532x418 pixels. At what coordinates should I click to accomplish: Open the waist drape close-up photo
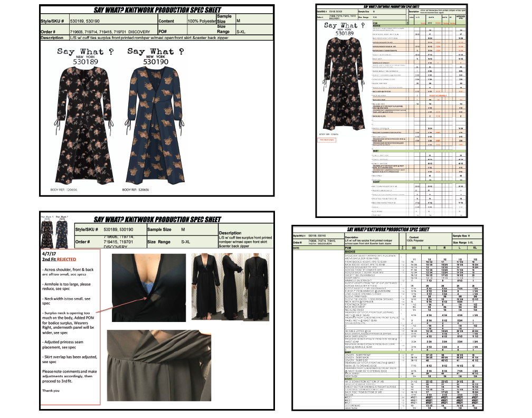tap(159, 365)
